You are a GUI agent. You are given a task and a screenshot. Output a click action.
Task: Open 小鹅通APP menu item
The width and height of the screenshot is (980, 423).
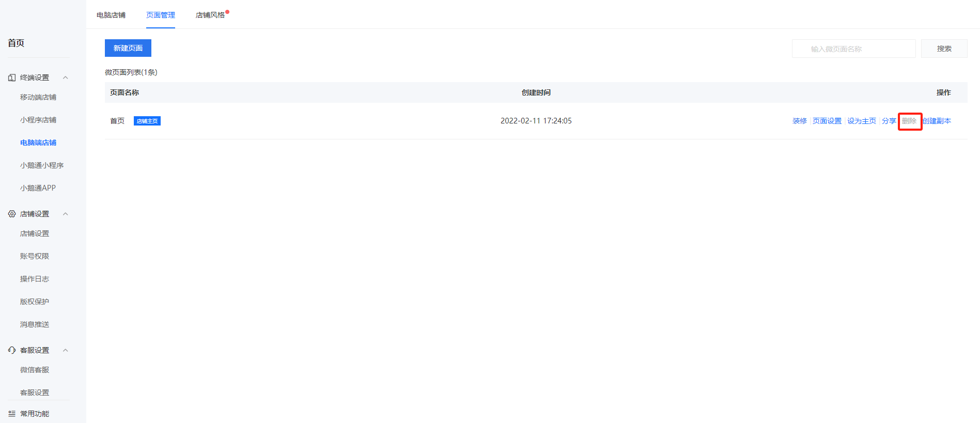pos(38,188)
